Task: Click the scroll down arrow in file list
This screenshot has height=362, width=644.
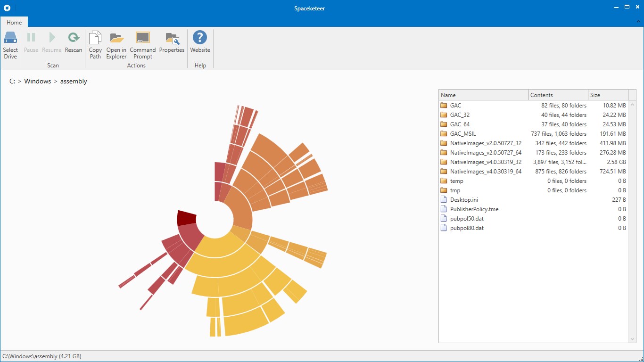Action: 632,339
